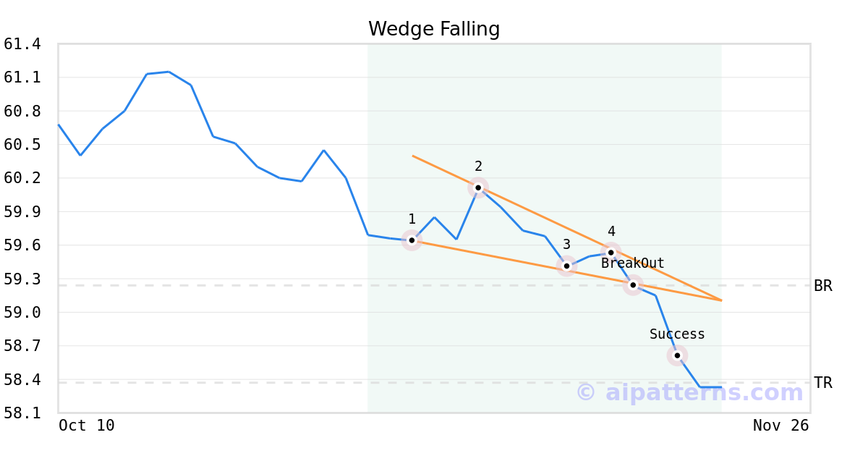Viewport: 868px width, 456px height.
Task: Click the Oct 10 date label
Action: 87,426
